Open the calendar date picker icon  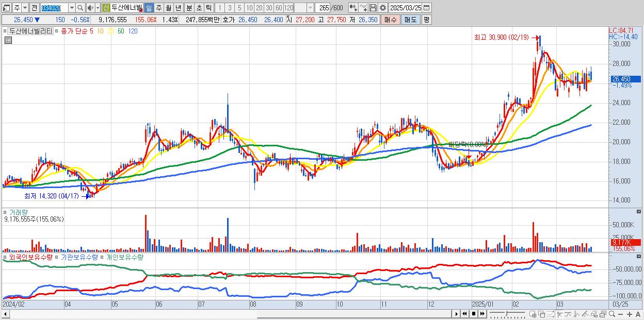coord(427,8)
